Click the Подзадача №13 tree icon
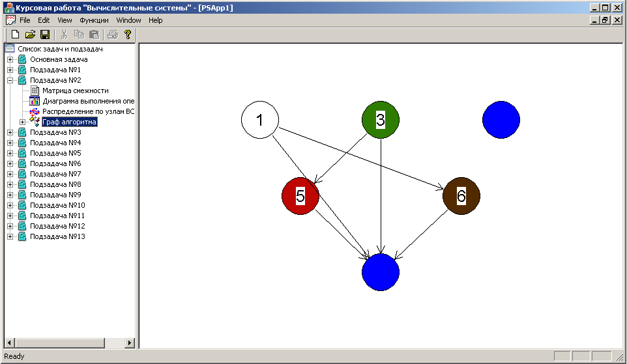The width and height of the screenshot is (627, 364). [22, 236]
